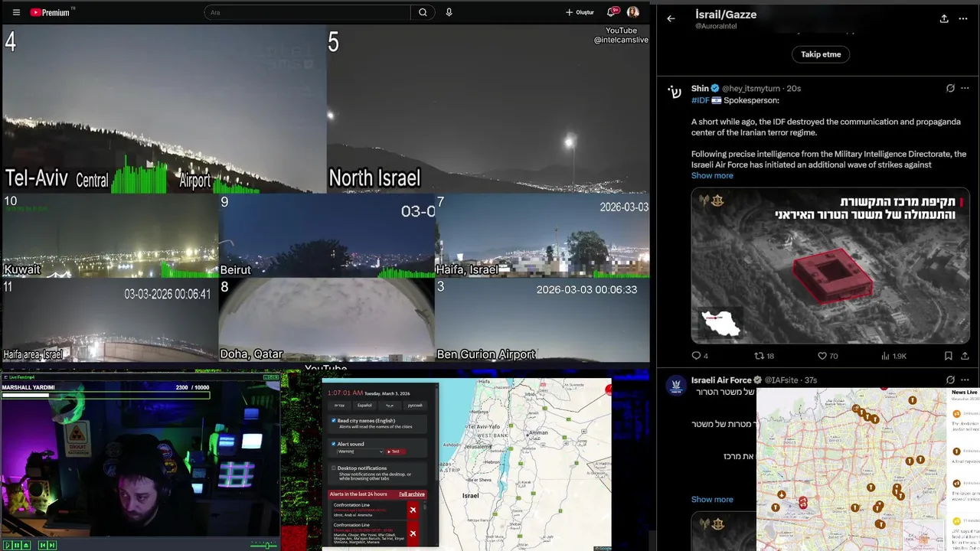980x551 pixels.
Task: Switch alert language to Hebrew (עברית)
Action: 339,406
